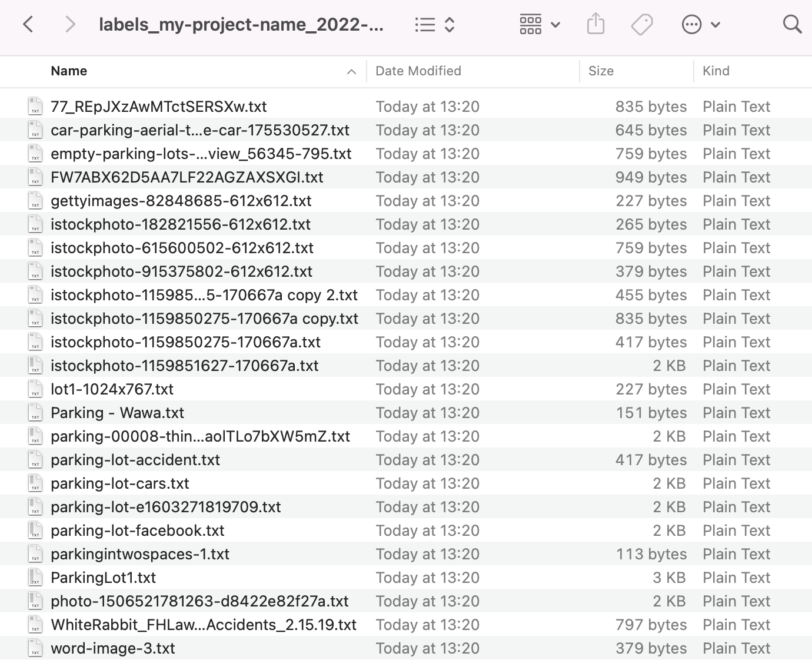The height and width of the screenshot is (663, 812).
Task: Select icon for istockphoto-182821556-612x612.txt
Action: click(35, 224)
